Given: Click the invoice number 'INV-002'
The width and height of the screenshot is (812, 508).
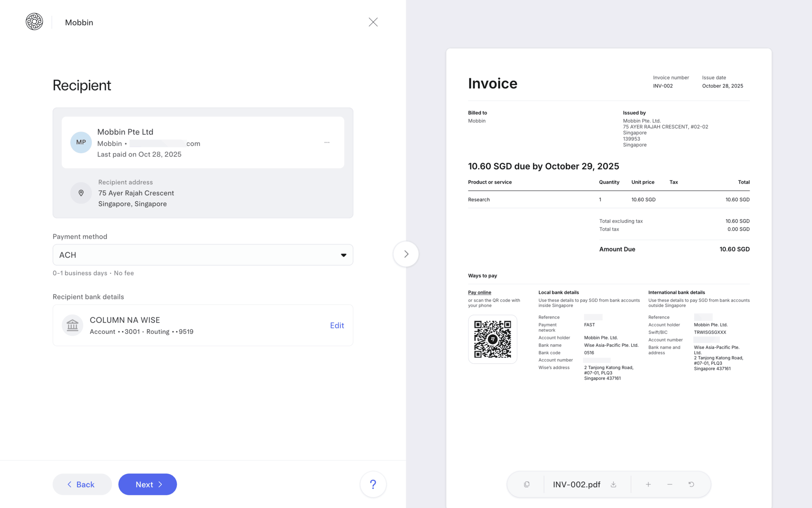Looking at the screenshot, I should 663,86.
